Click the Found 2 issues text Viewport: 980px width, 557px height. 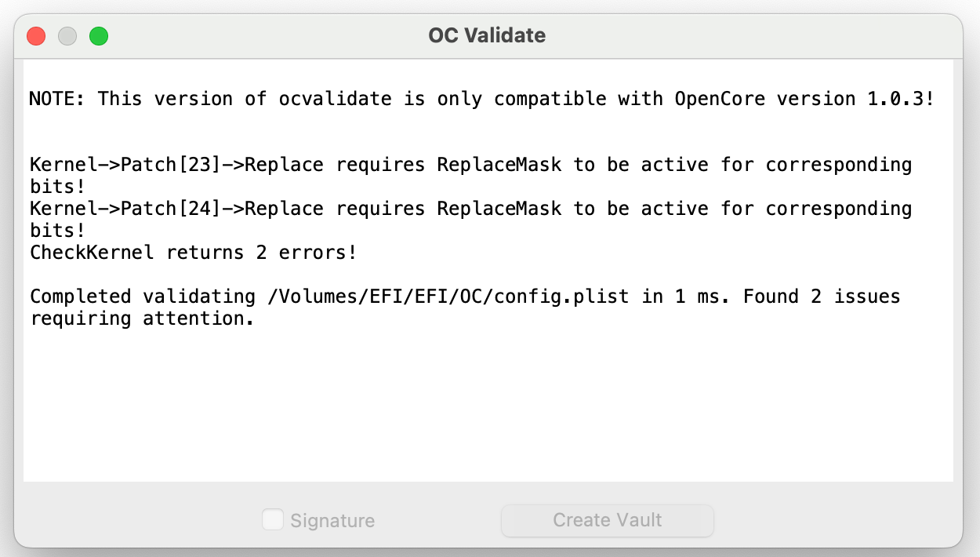(x=821, y=297)
